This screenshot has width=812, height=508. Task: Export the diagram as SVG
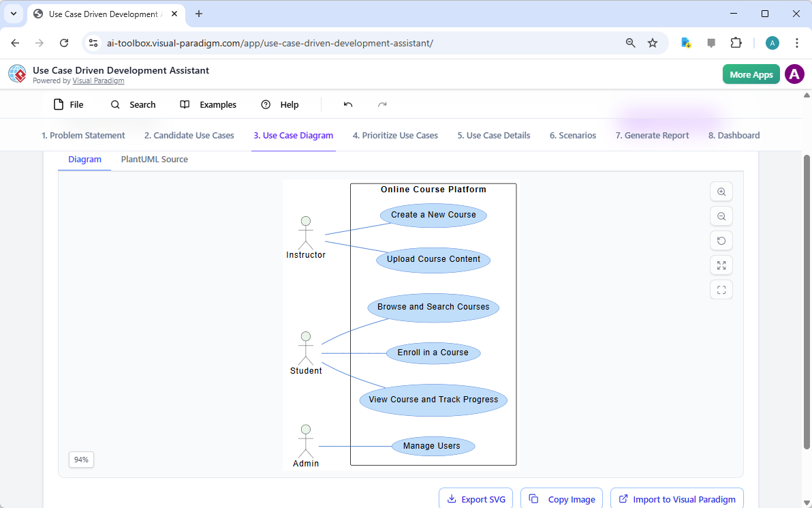point(475,498)
